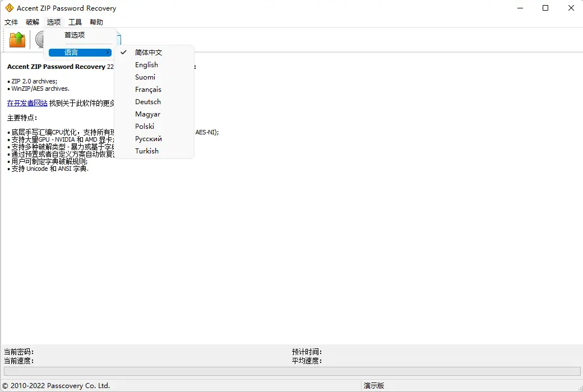Minimize the application window

(x=520, y=8)
